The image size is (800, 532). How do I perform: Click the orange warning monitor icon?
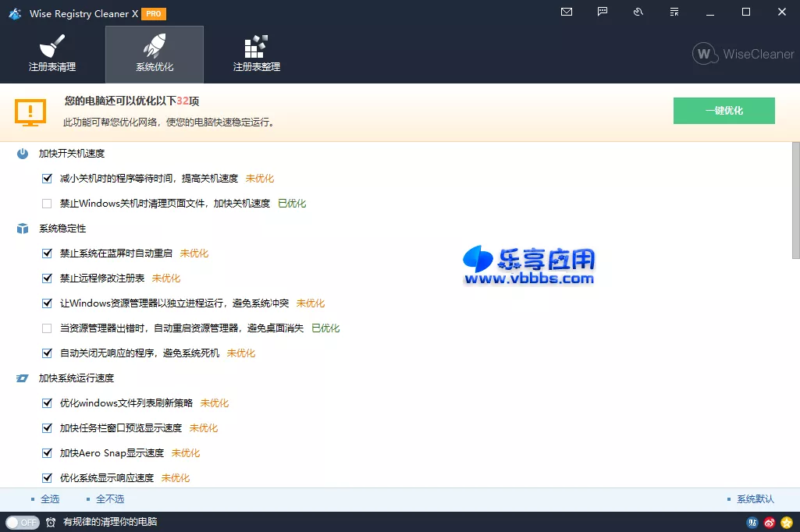[x=30, y=111]
